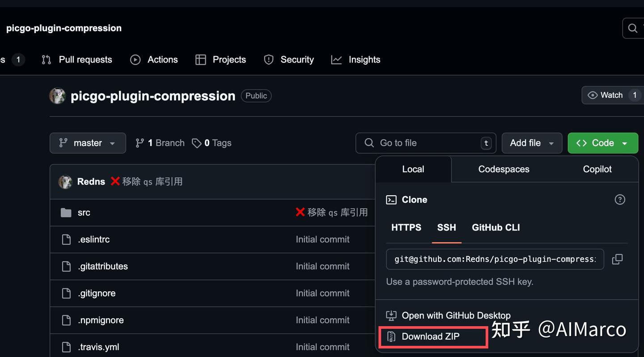This screenshot has height=357, width=644.
Task: Open with GitHub Desktop
Action: pyautogui.click(x=456, y=315)
